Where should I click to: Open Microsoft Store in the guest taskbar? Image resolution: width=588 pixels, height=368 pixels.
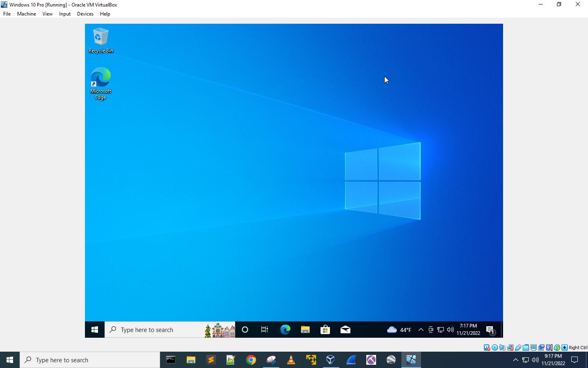point(325,330)
